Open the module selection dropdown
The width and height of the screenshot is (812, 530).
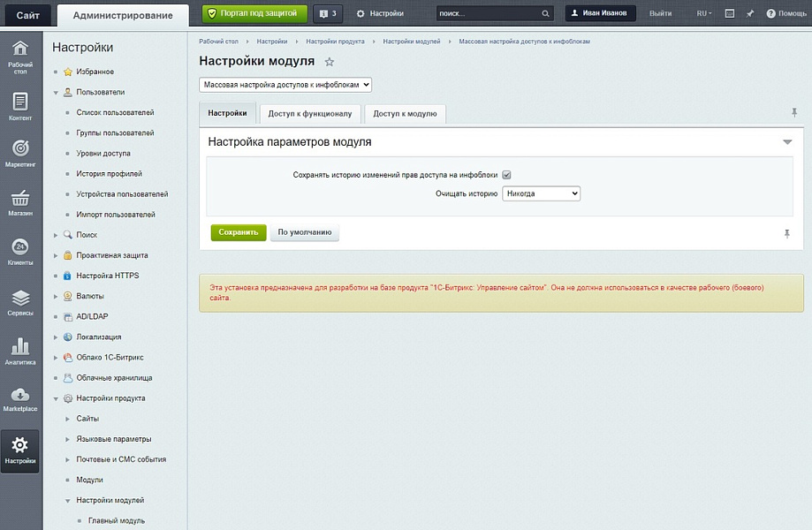285,85
